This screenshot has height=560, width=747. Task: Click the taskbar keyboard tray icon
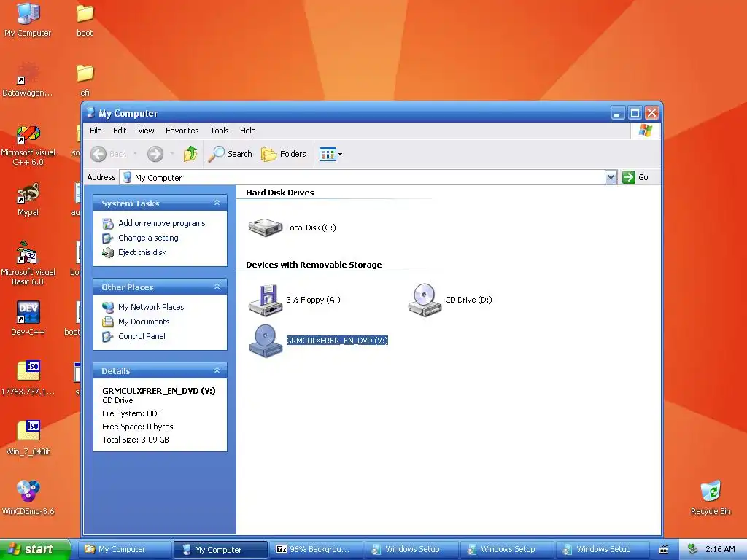coord(664,550)
